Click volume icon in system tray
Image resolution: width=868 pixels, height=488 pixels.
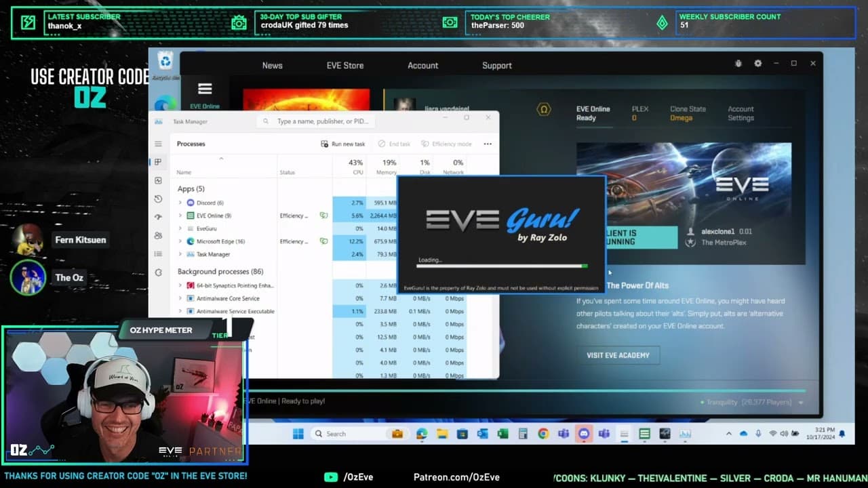[x=785, y=434]
